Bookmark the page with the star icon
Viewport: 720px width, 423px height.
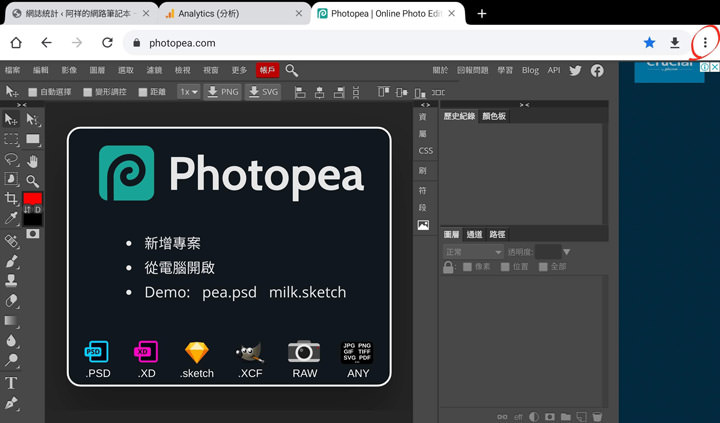649,43
